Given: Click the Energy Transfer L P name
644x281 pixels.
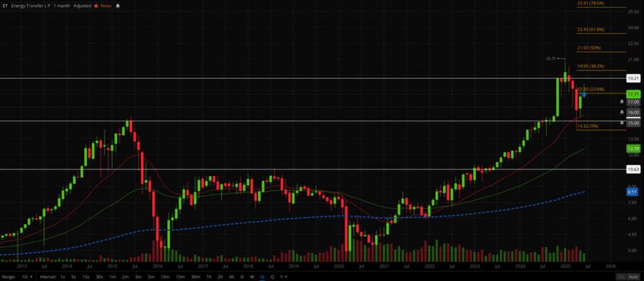Looking at the screenshot, I should (x=31, y=5).
